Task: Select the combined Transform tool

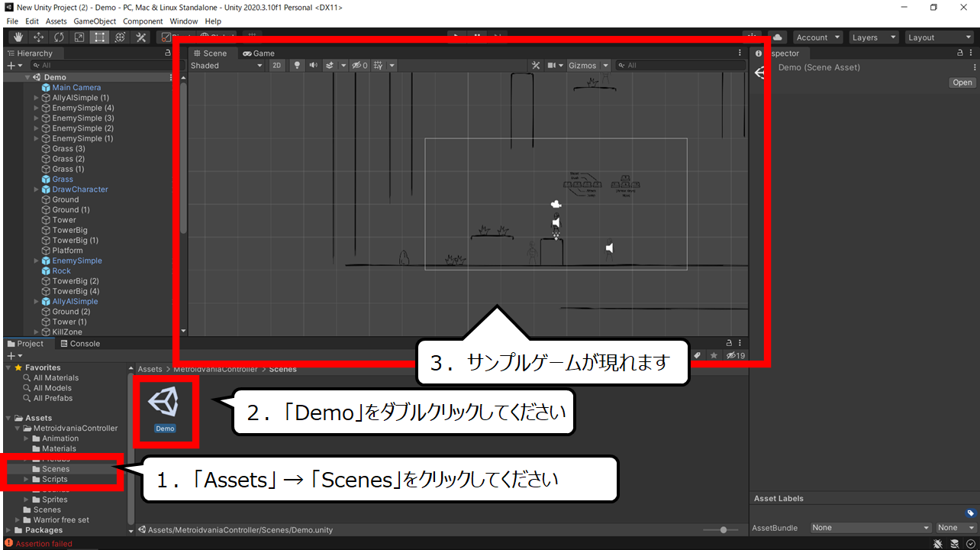Action: pos(120,37)
